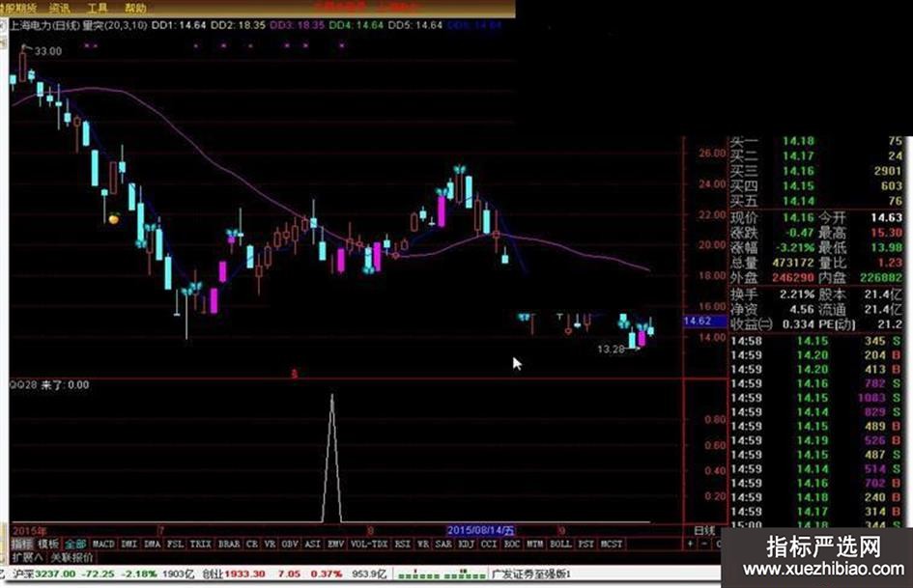Viewport: 913px width, 588px height.
Task: Click the plus zoom-in button
Action: pyautogui.click(x=691, y=544)
